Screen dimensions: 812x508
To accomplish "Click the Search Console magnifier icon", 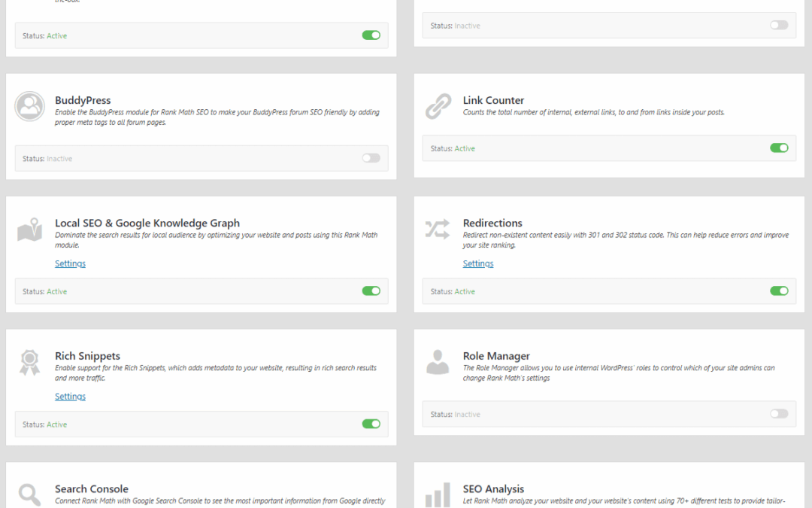I will tap(29, 494).
